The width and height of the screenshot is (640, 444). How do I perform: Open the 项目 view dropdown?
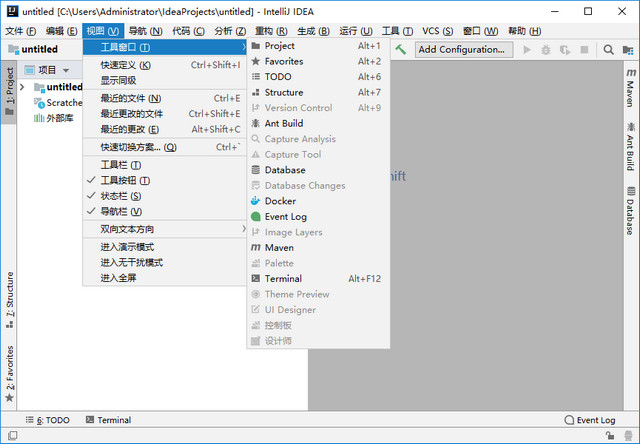[x=66, y=70]
